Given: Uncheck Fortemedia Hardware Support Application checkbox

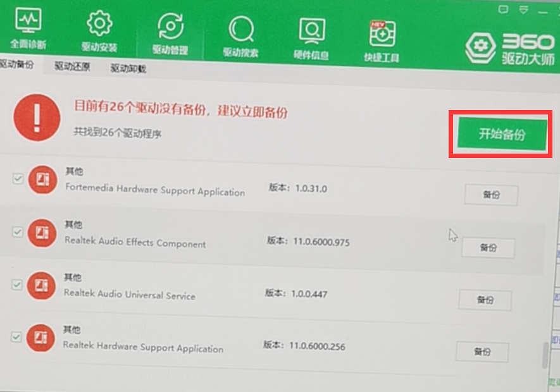Looking at the screenshot, I should click(18, 178).
